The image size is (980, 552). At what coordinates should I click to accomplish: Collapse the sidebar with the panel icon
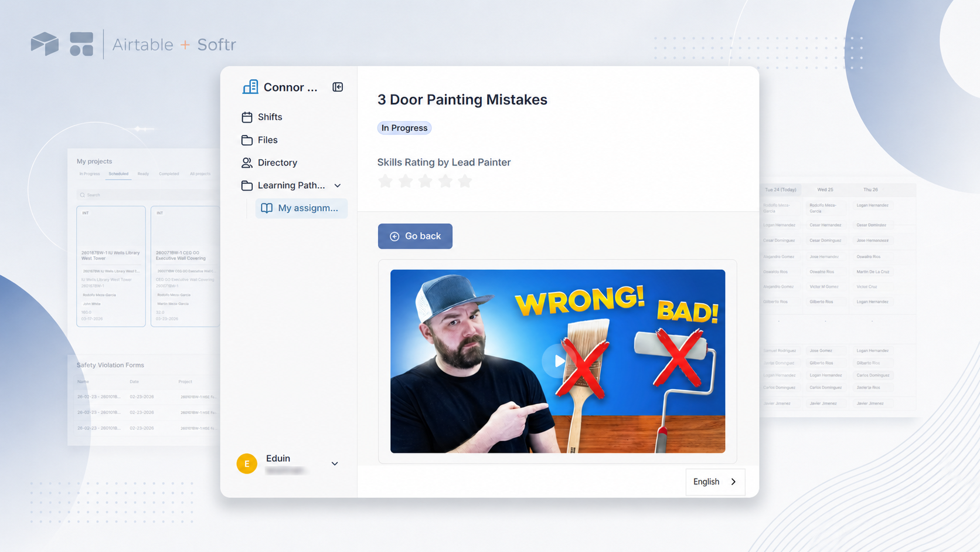click(x=338, y=87)
